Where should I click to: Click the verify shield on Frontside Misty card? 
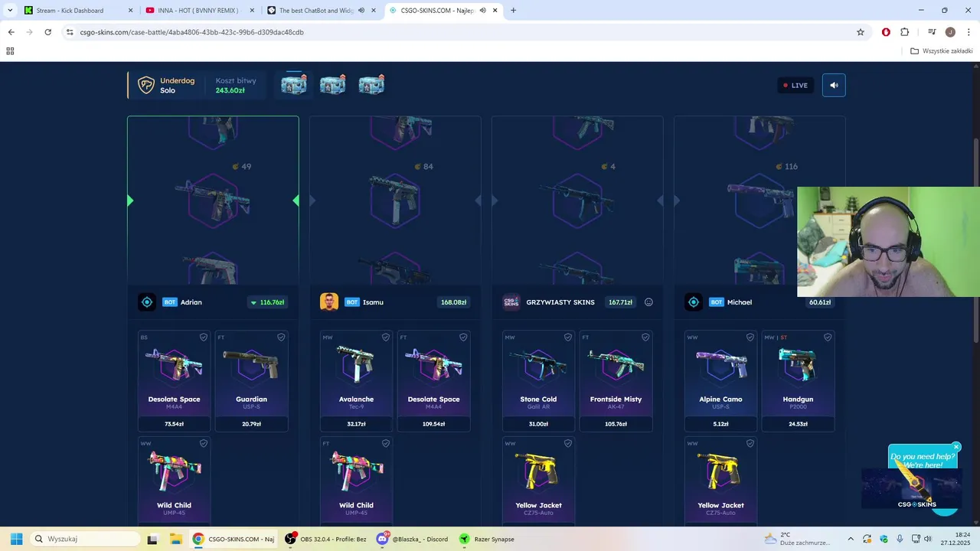point(645,337)
